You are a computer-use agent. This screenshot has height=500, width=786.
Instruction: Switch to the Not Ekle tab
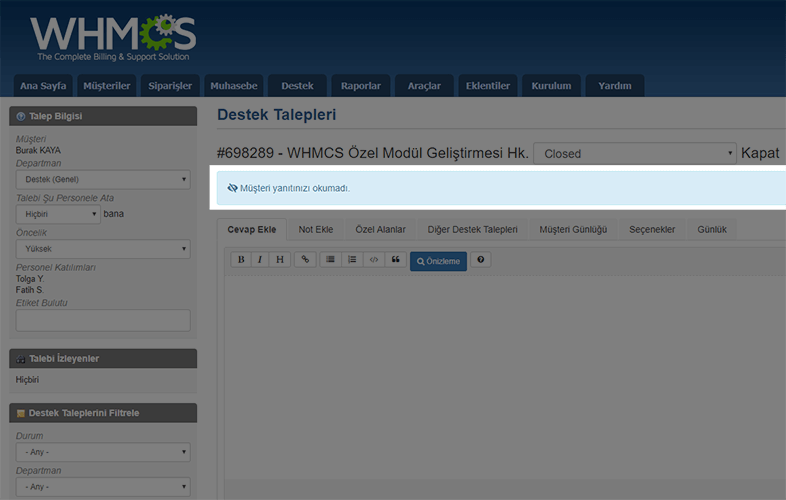tap(316, 230)
